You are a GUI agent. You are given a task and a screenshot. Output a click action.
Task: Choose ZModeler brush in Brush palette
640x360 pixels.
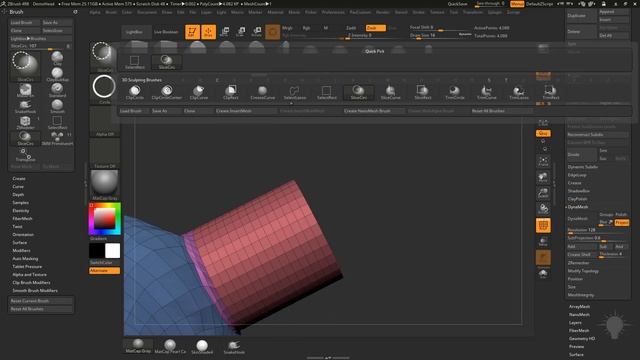(25, 122)
